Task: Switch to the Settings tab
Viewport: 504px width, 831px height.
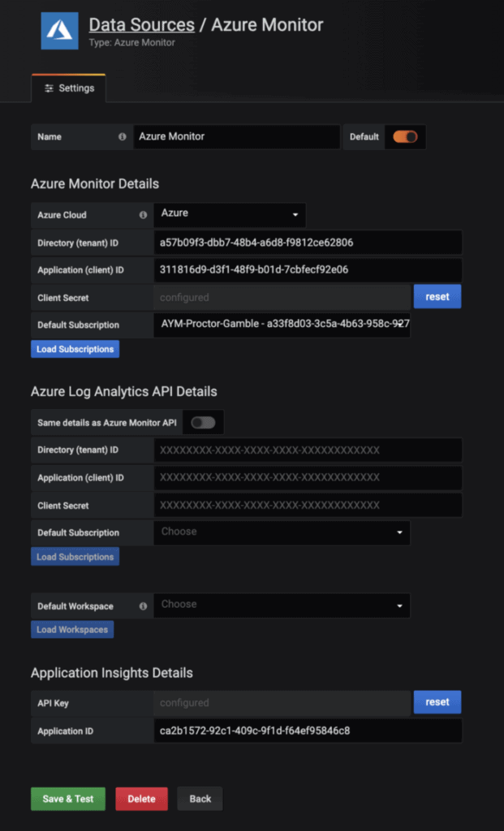Action: point(68,88)
